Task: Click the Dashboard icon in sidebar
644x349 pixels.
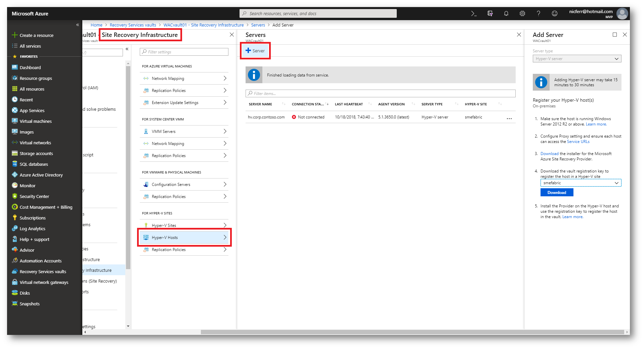Action: 15,67
